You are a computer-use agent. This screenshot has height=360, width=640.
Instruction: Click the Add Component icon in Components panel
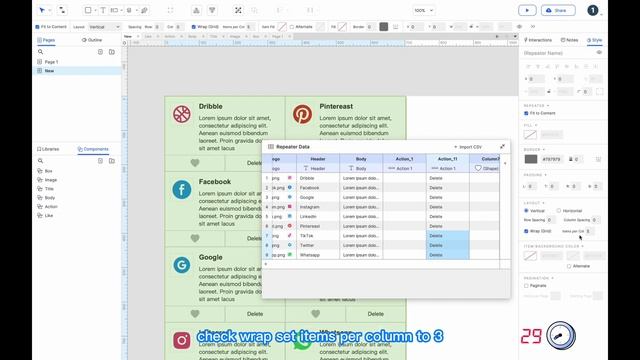[x=100, y=161]
